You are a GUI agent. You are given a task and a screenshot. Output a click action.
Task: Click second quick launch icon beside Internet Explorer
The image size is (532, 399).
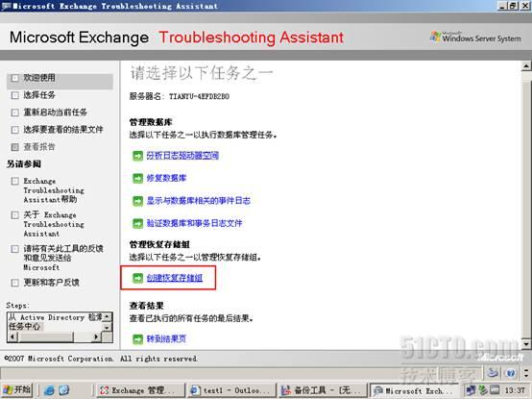click(x=64, y=390)
